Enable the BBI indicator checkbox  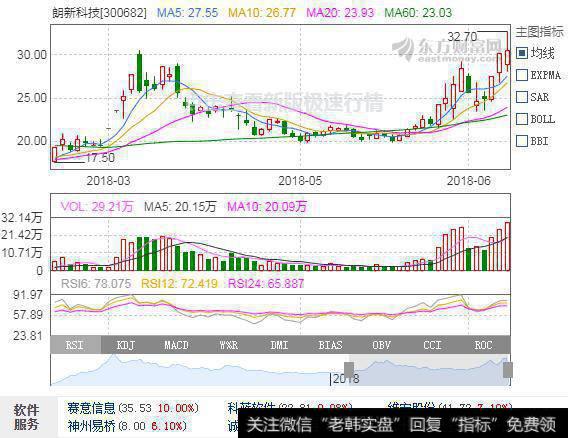[522, 141]
